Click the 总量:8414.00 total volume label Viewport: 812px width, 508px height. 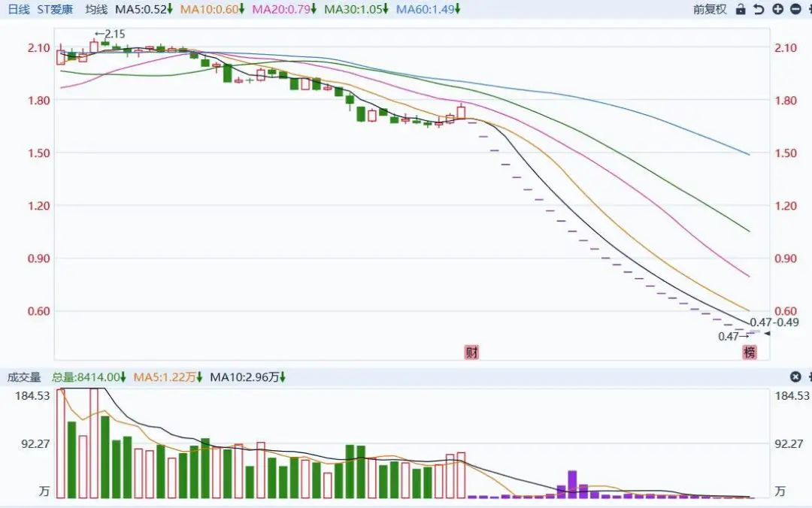click(x=89, y=377)
